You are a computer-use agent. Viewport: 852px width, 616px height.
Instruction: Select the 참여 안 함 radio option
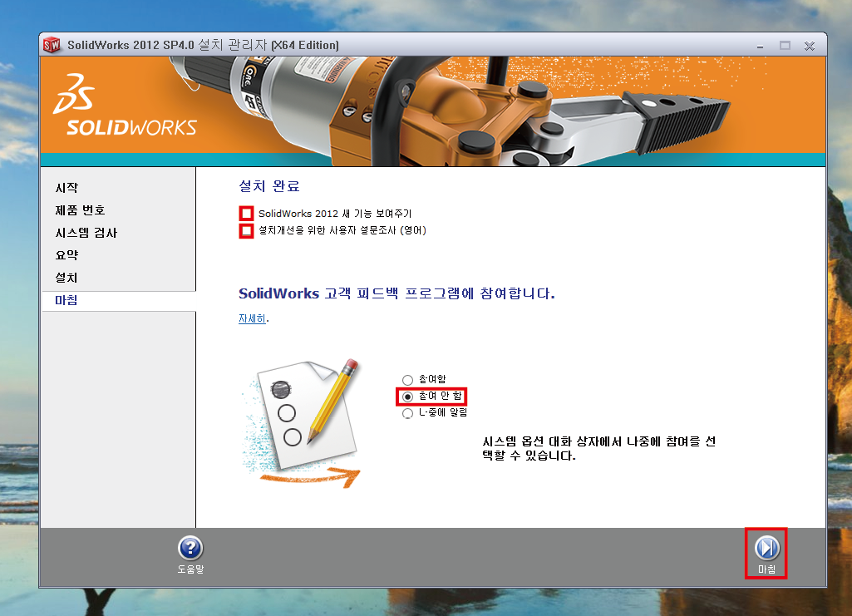407,397
